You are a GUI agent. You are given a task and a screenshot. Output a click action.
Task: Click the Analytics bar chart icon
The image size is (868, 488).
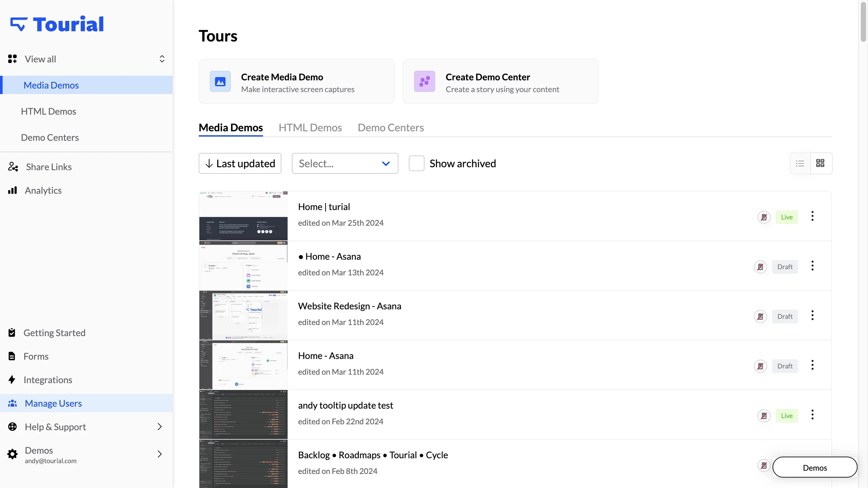pos(12,190)
